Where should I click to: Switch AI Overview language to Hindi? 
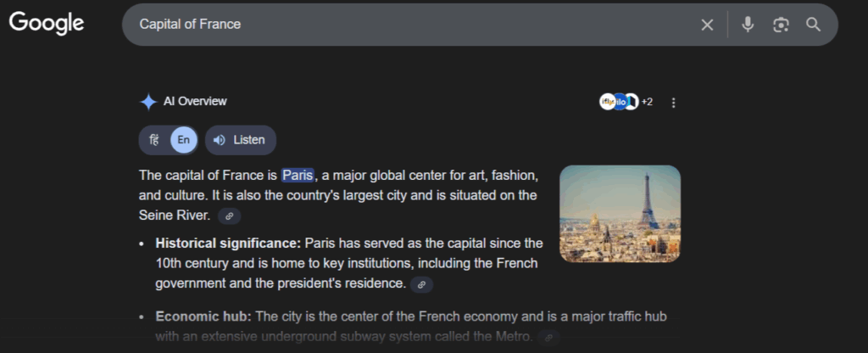click(x=154, y=140)
